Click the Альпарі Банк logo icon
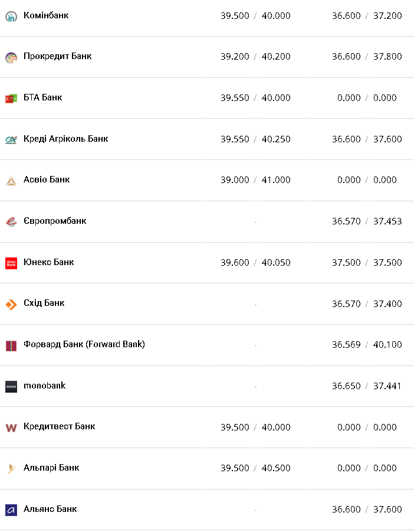Image resolution: width=414 pixels, height=532 pixels. click(x=11, y=469)
